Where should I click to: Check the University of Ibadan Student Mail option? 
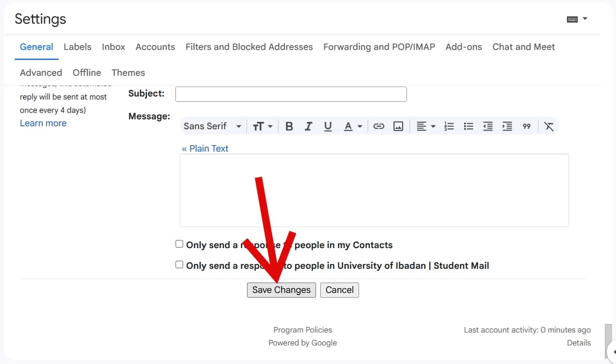tap(179, 264)
